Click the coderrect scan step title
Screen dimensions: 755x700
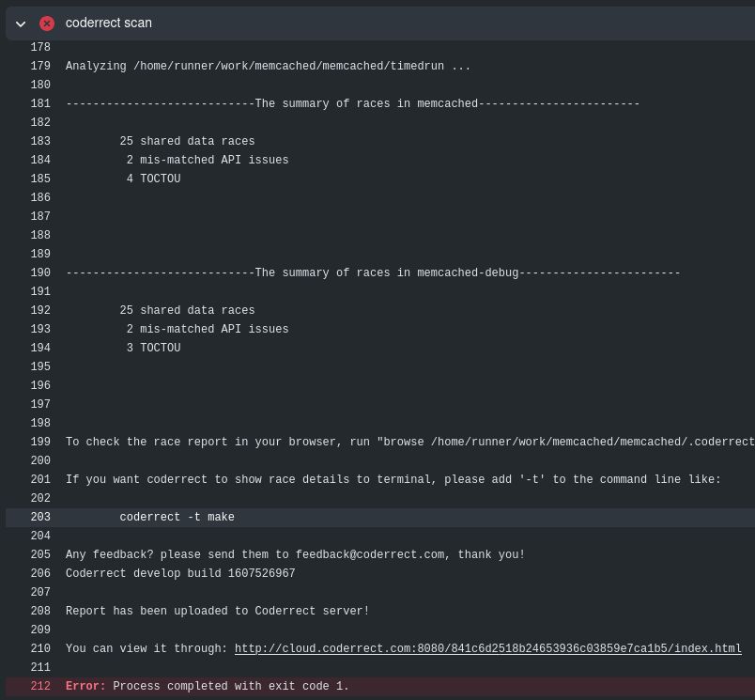(x=108, y=23)
